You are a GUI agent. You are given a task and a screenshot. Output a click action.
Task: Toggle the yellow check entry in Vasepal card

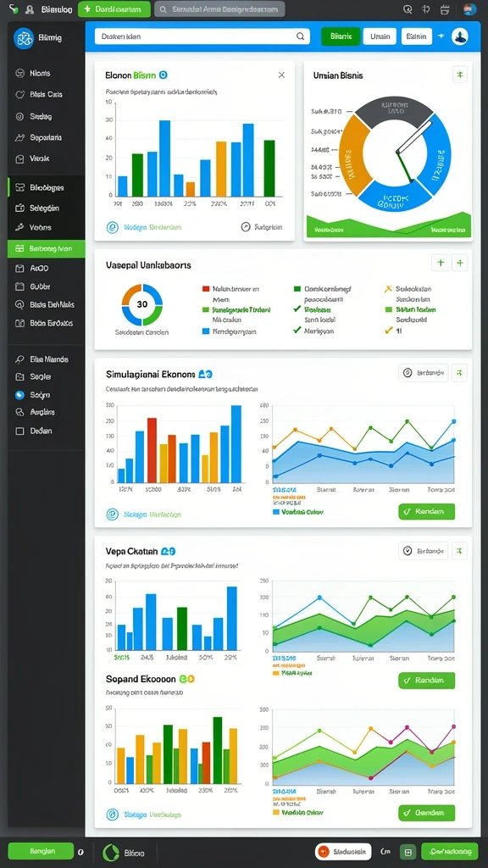tap(391, 331)
